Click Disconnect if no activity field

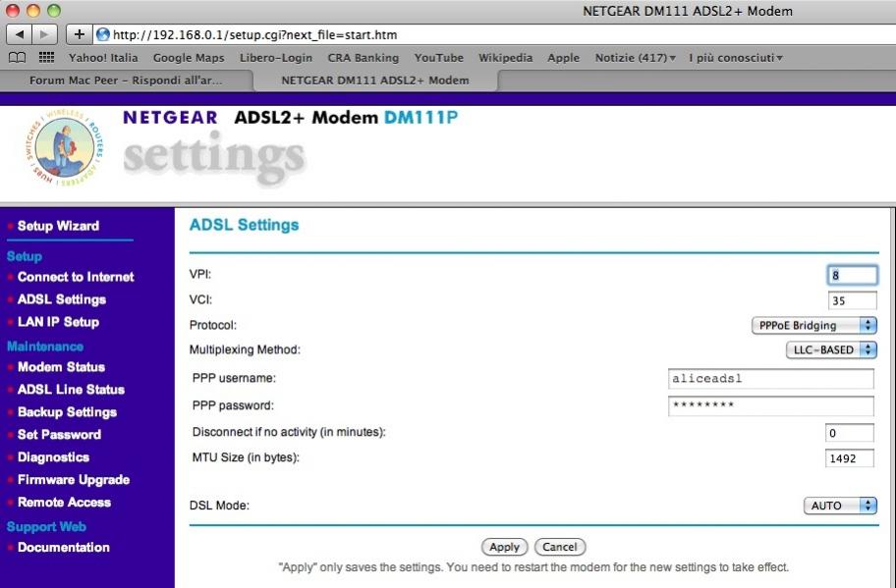(850, 433)
